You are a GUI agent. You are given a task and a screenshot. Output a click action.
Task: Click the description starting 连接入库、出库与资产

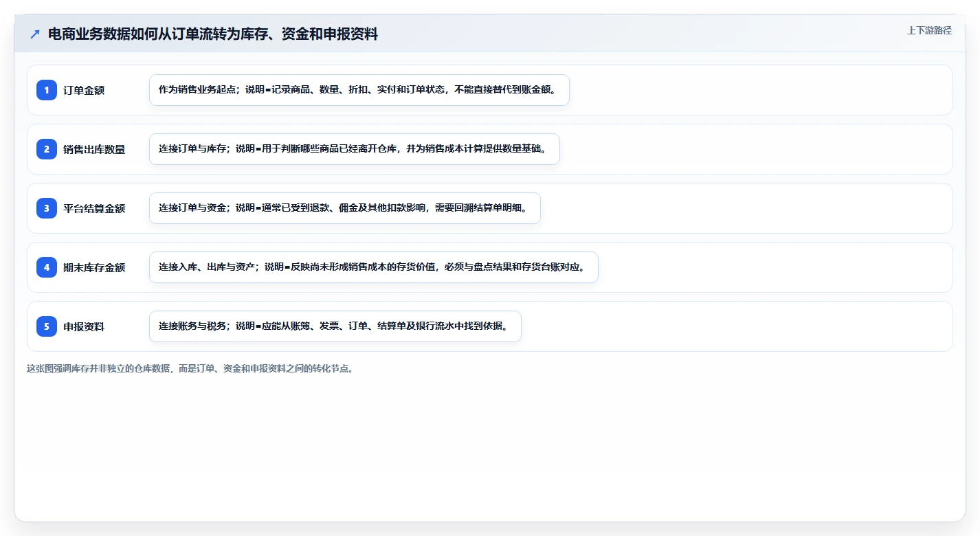coord(374,267)
